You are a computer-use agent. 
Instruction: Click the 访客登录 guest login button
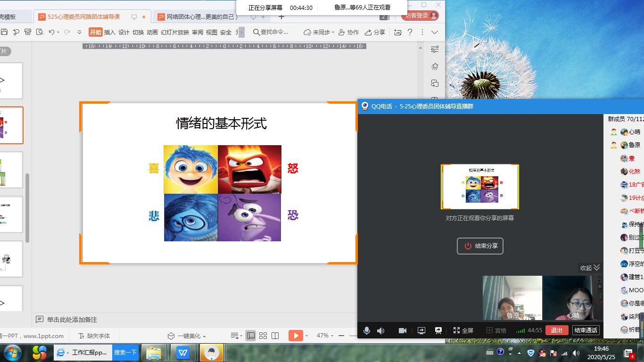(420, 16)
